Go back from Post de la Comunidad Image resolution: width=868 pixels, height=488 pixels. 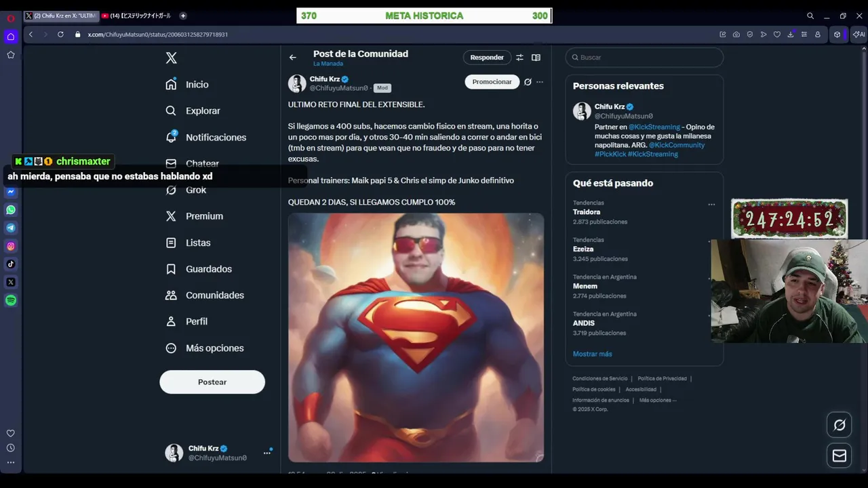pos(293,58)
